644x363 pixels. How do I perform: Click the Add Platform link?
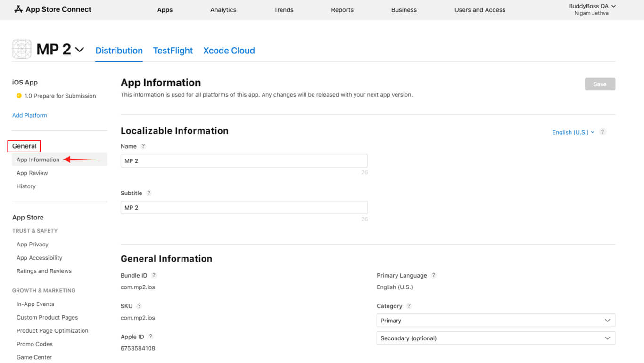coord(29,115)
